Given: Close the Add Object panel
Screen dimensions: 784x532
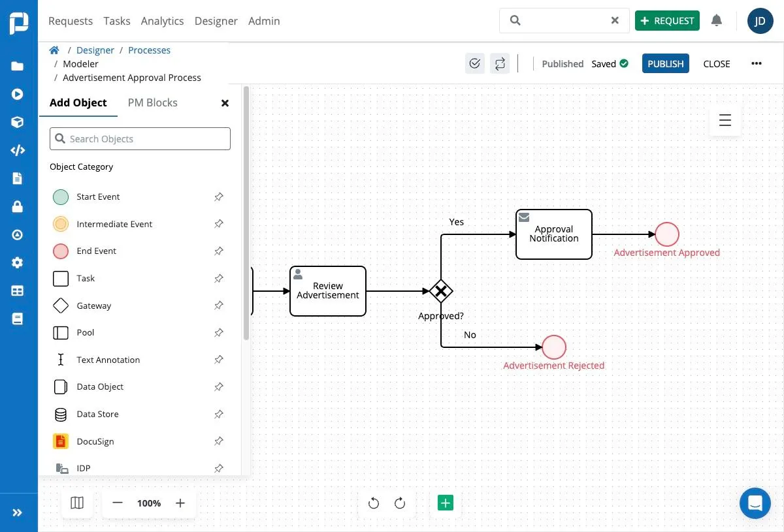Looking at the screenshot, I should coord(225,103).
